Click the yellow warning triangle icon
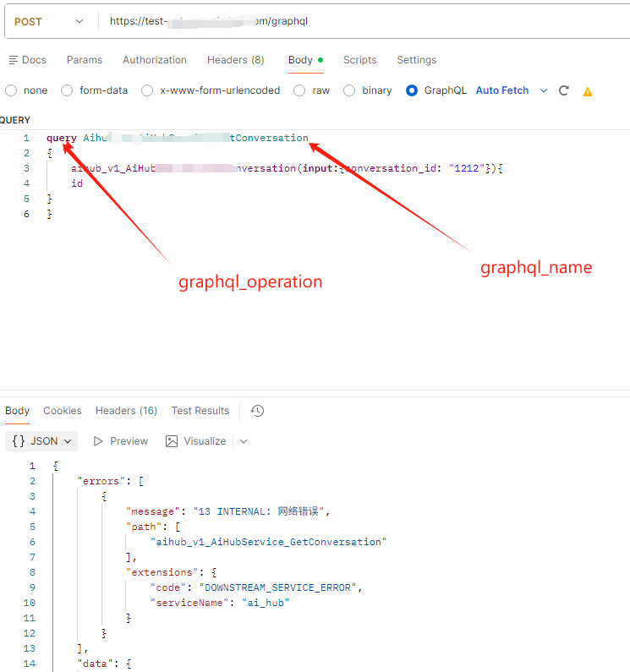630x672 pixels. pos(588,91)
